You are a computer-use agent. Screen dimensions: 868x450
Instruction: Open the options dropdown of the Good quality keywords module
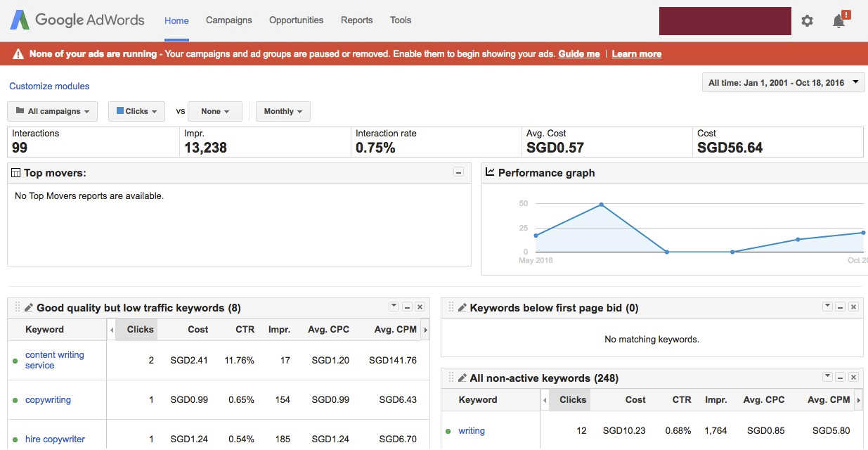(394, 307)
